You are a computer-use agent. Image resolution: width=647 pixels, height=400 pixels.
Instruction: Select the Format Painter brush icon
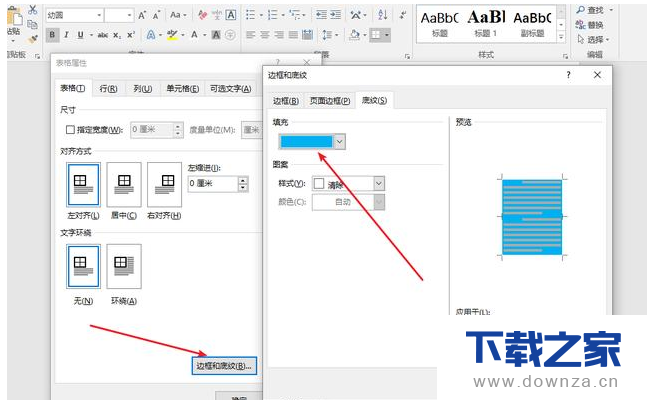(x=32, y=39)
